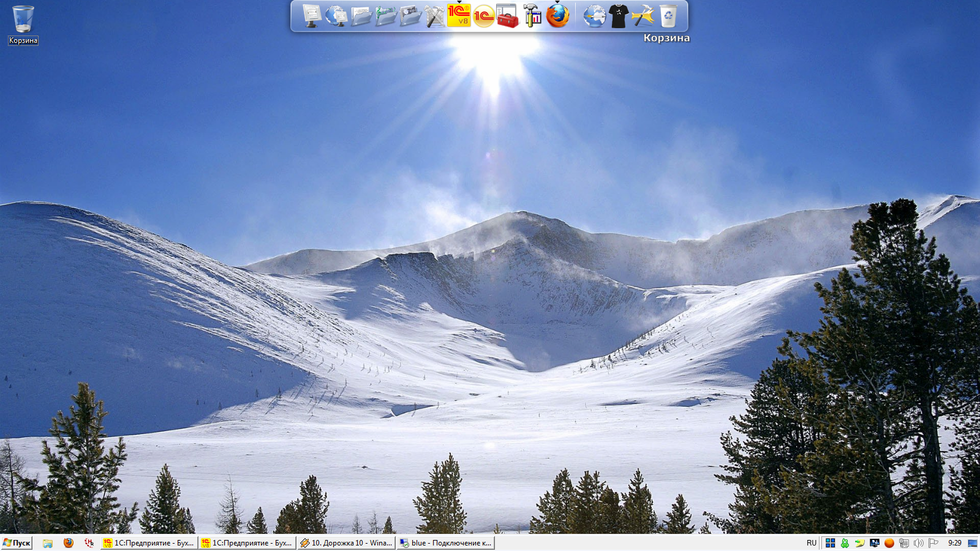Open the computer monitor icon in dock

click(x=312, y=16)
